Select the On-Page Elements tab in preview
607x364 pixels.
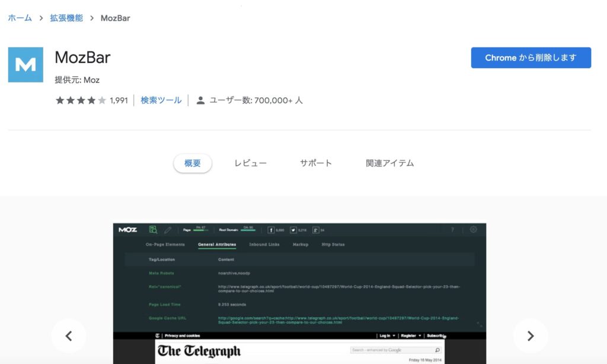(165, 245)
